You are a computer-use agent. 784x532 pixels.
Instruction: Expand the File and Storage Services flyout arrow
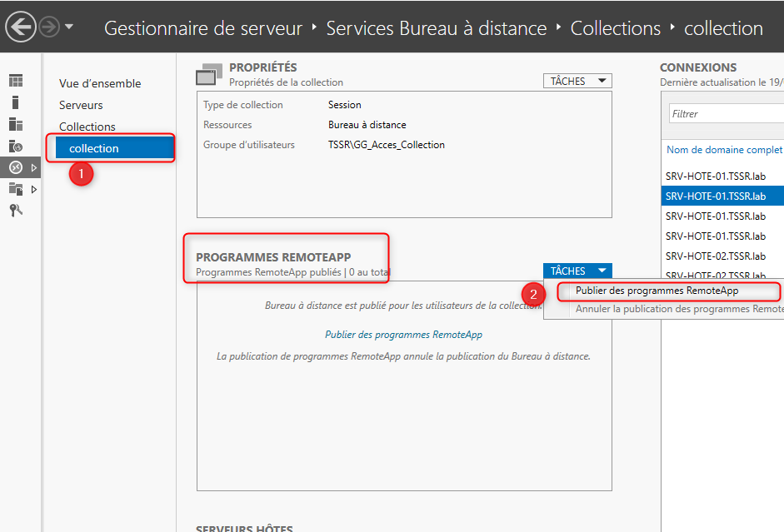point(35,189)
